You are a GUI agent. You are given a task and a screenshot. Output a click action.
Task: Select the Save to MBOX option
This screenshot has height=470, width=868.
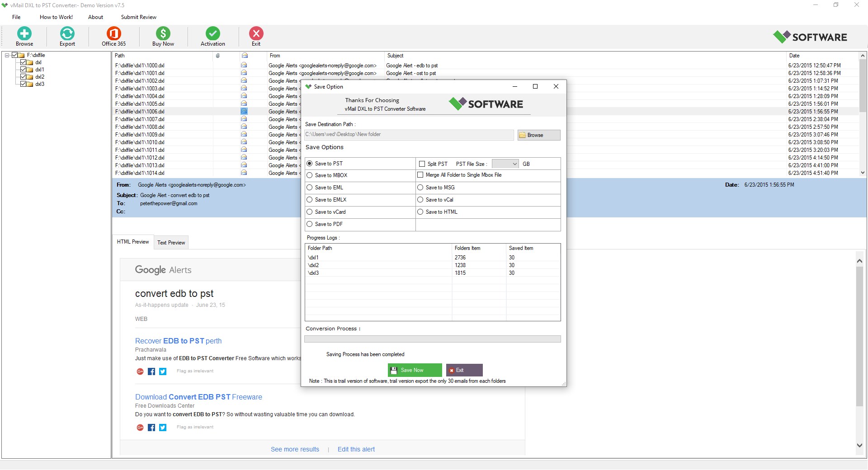[x=310, y=175]
